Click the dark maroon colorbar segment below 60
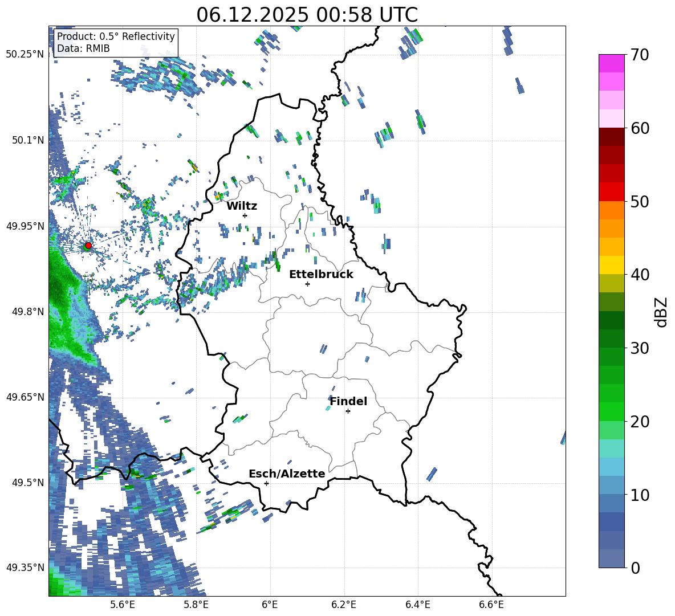 coord(611,137)
